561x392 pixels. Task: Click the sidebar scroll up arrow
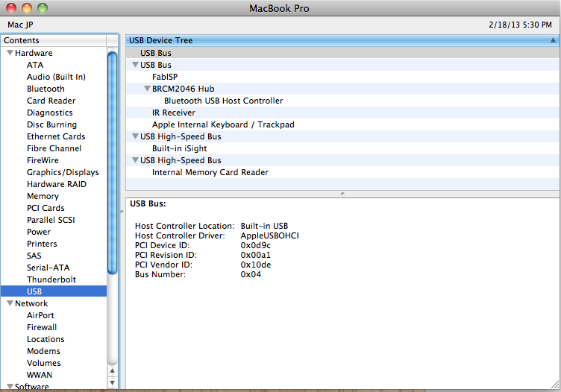coord(113,371)
